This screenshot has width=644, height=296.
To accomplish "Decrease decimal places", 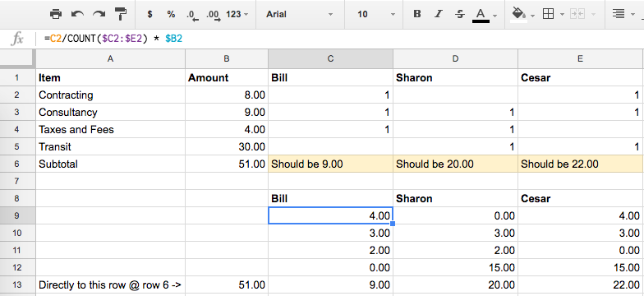I will 192,15.
